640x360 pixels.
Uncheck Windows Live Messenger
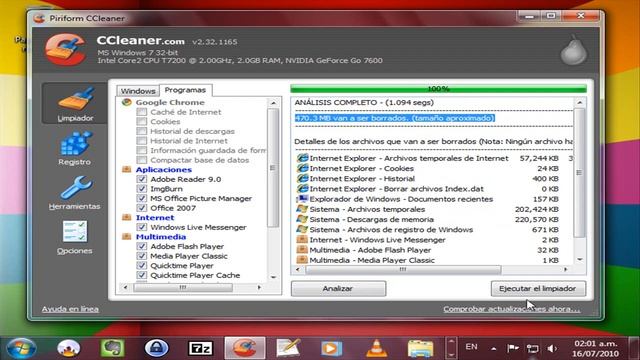tap(142, 227)
